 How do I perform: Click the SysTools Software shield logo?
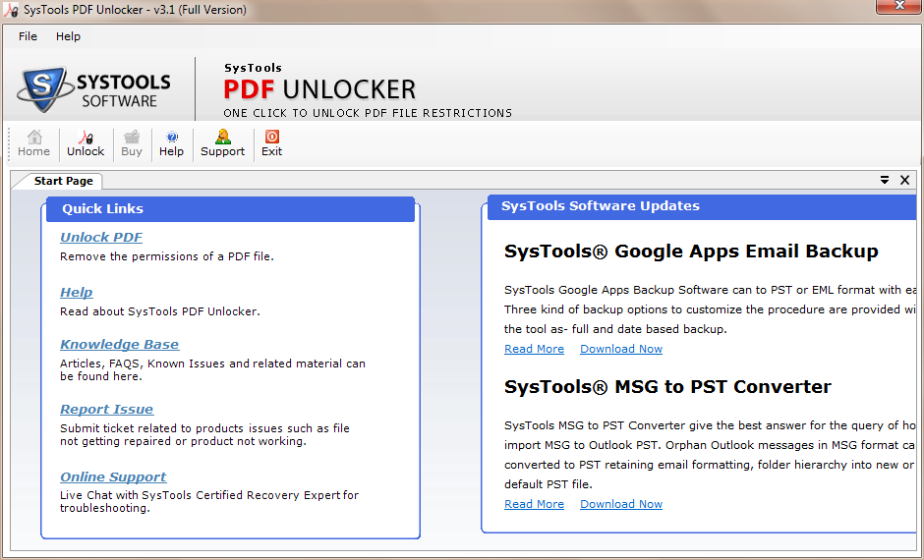[x=43, y=89]
